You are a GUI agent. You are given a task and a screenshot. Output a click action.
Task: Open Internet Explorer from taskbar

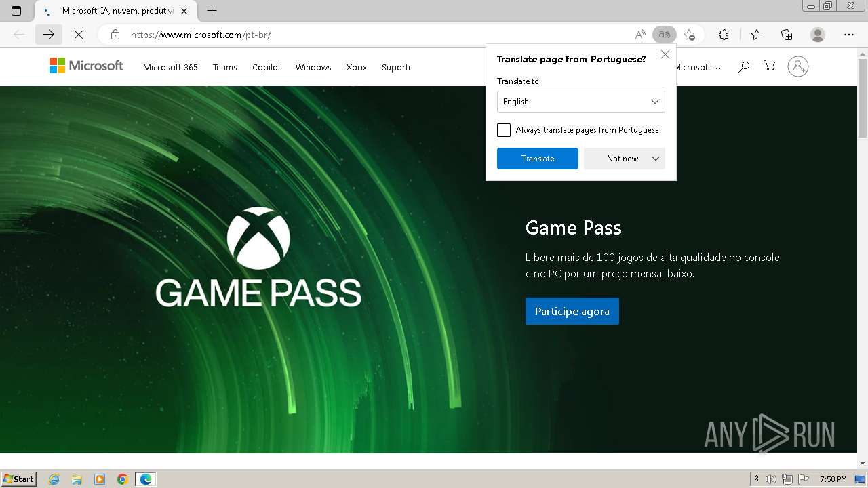tap(54, 479)
